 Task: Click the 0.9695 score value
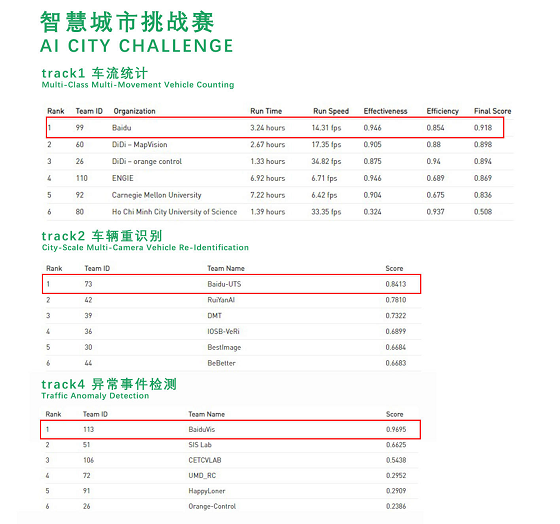396,429
